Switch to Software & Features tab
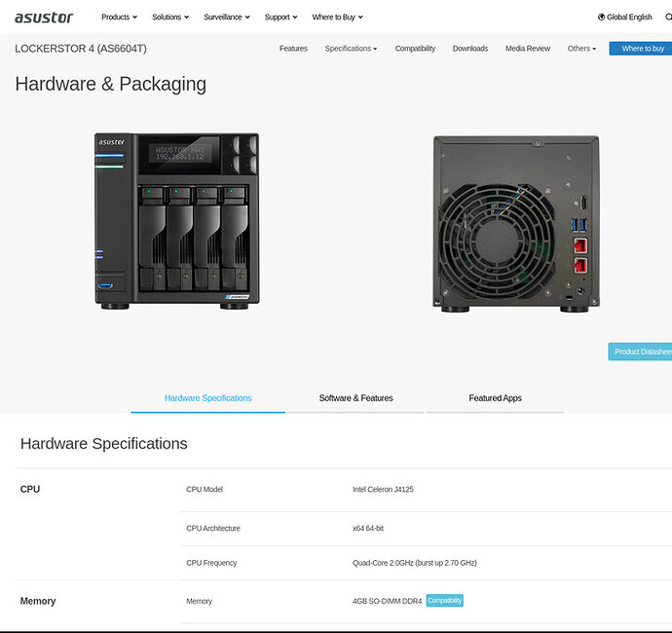Viewport: 672px width, 633px height. (355, 398)
